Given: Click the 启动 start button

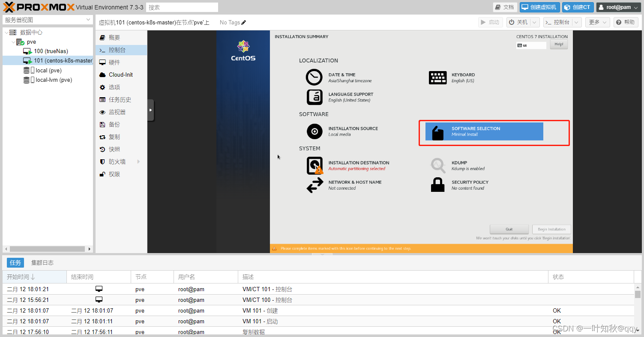Looking at the screenshot, I should [x=491, y=22].
